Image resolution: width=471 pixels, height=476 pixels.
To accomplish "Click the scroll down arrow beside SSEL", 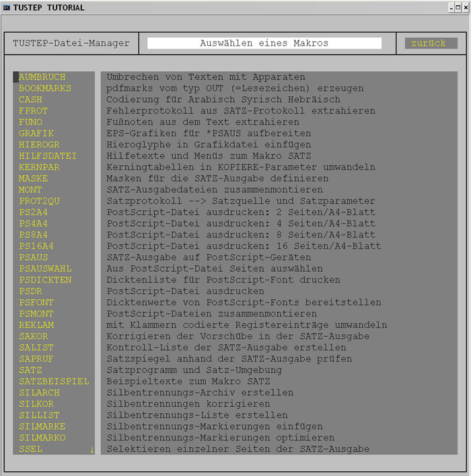I will (92, 450).
